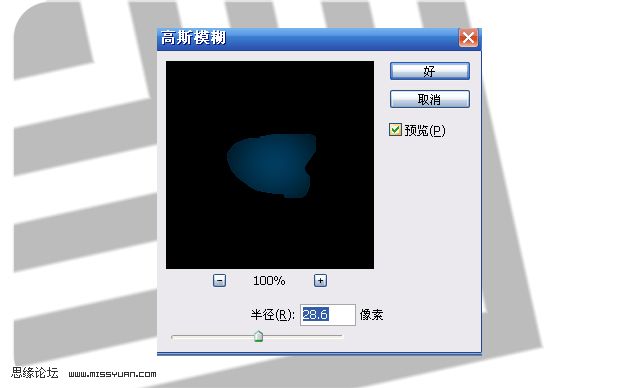Image resolution: width=624 pixels, height=388 pixels.
Task: Click the 半径(R) label
Action: [273, 315]
